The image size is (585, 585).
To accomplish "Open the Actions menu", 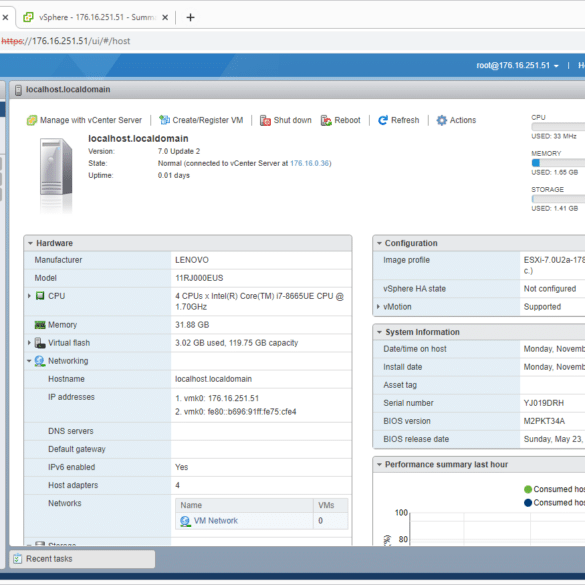I will tap(456, 120).
